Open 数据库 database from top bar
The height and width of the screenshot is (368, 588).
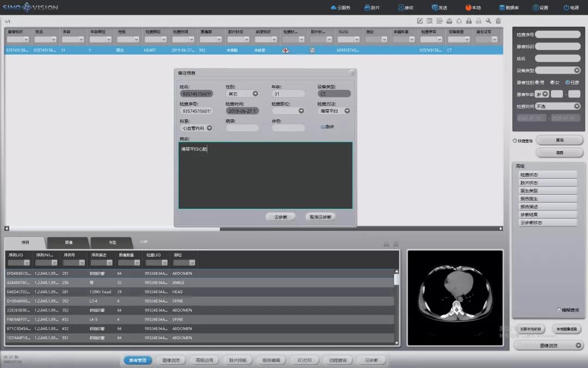(508, 8)
